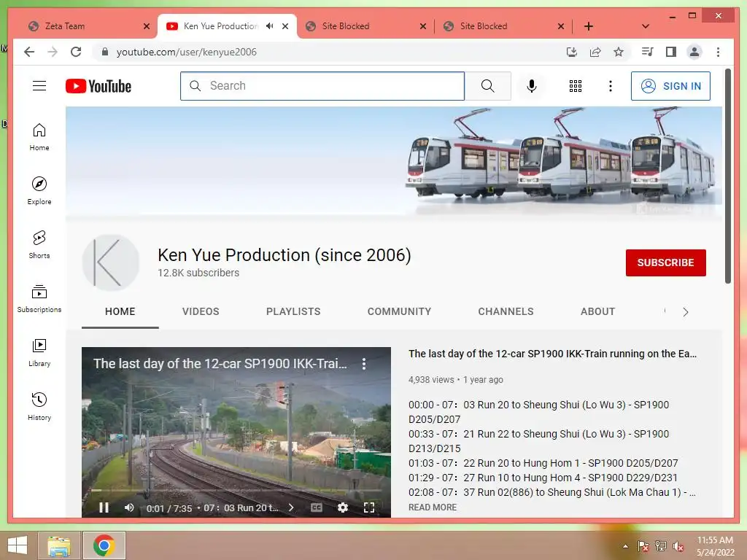
Task: Open YouTube settings three-dot menu
Action: pos(611,86)
